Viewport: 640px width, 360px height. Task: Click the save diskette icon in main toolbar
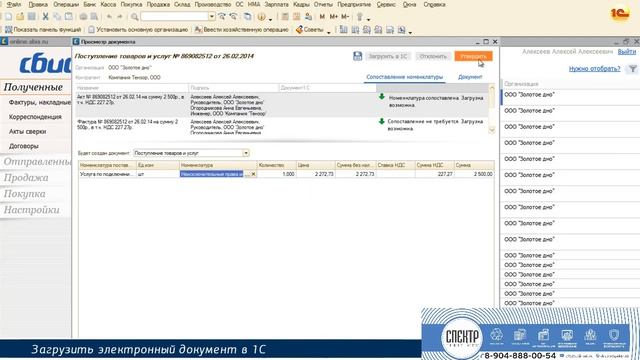click(31, 17)
